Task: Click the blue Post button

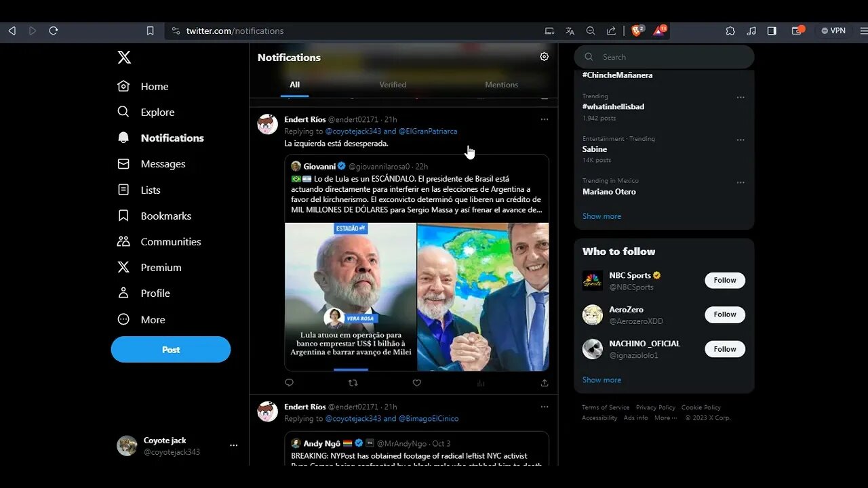Action: [171, 350]
